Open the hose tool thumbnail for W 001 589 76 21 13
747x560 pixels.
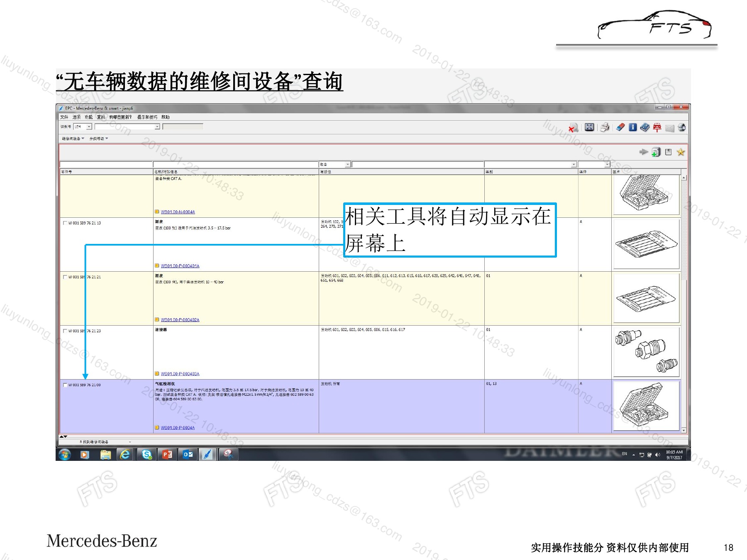(646, 244)
